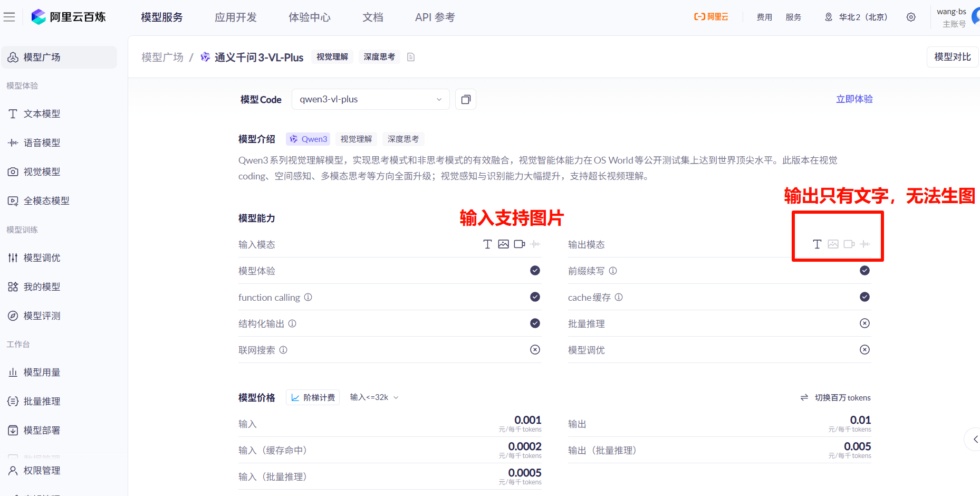Open settings gear icon in the top bar

tap(911, 17)
